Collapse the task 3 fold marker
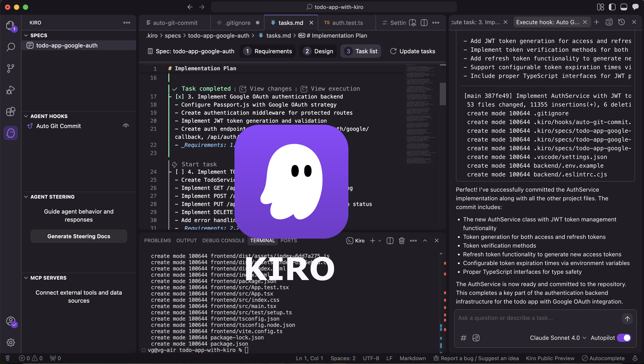644x364 pixels. (170, 97)
